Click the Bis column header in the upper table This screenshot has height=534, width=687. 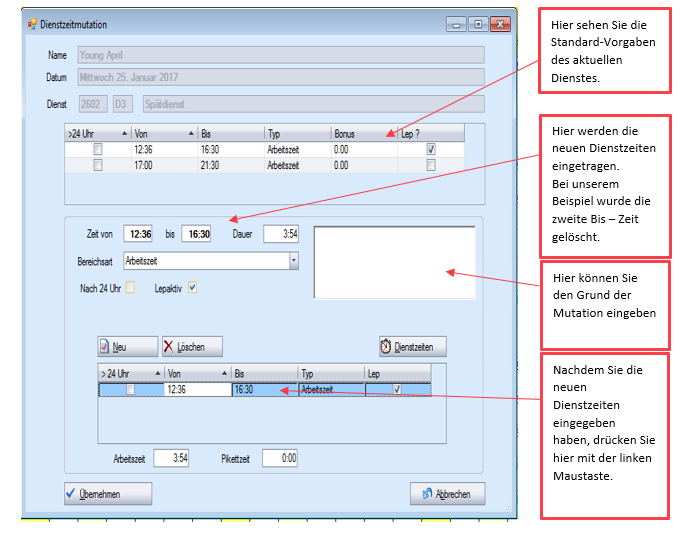(x=231, y=134)
